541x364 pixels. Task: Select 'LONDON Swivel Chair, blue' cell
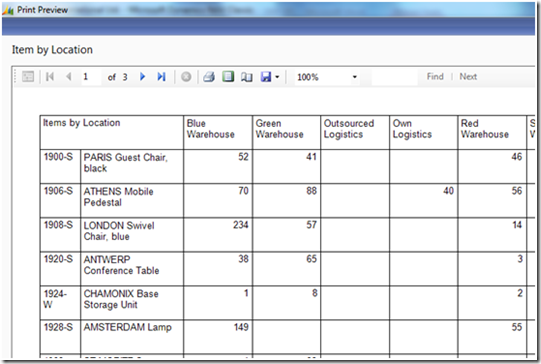[132, 235]
